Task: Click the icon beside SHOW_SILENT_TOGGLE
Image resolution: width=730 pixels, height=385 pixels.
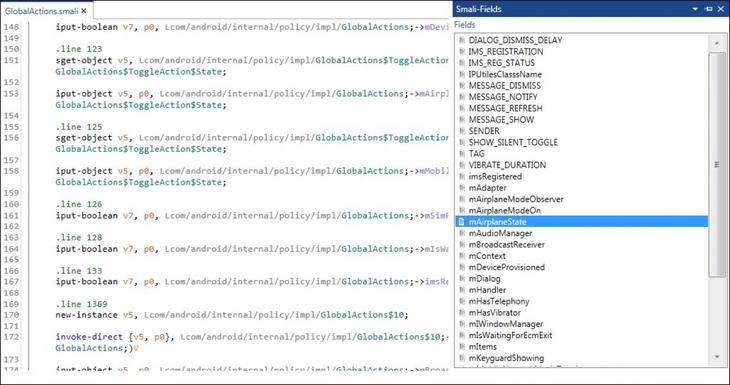Action: click(x=461, y=142)
